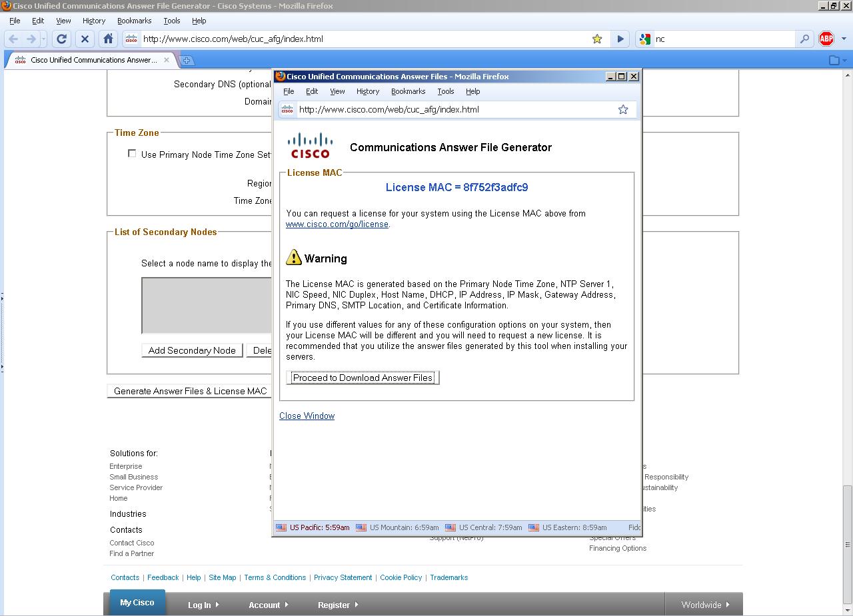Click the US Mountain flag icon in status bar
This screenshot has width=853, height=616.
[361, 527]
